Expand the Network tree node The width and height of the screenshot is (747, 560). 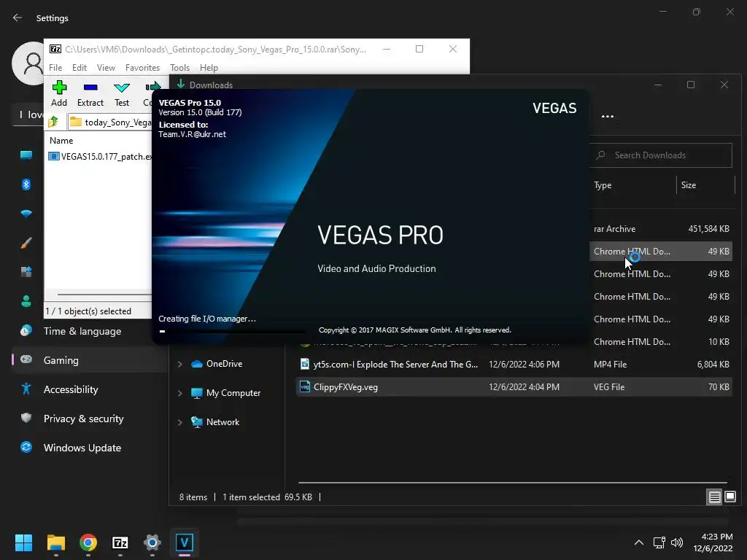coord(180,422)
